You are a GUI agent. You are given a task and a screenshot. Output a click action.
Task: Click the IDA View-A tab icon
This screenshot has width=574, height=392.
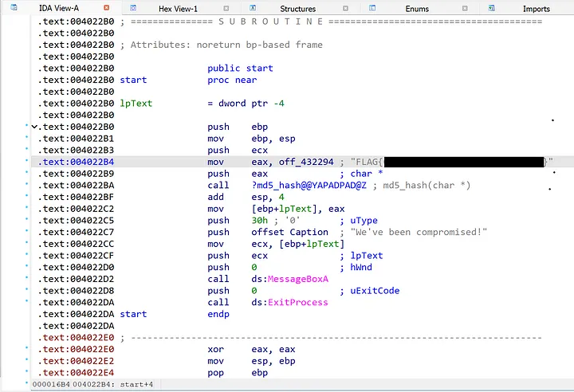pos(14,7)
